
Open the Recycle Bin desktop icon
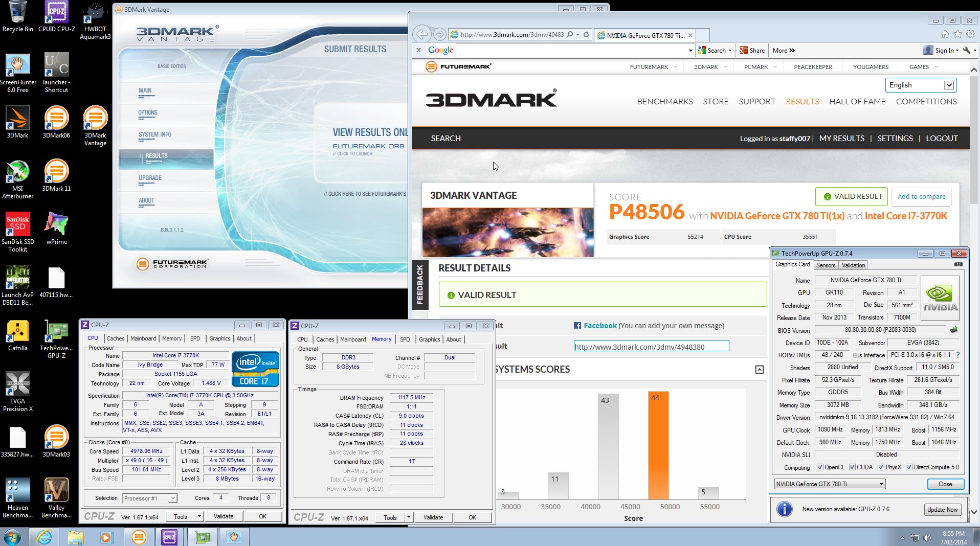click(x=17, y=17)
